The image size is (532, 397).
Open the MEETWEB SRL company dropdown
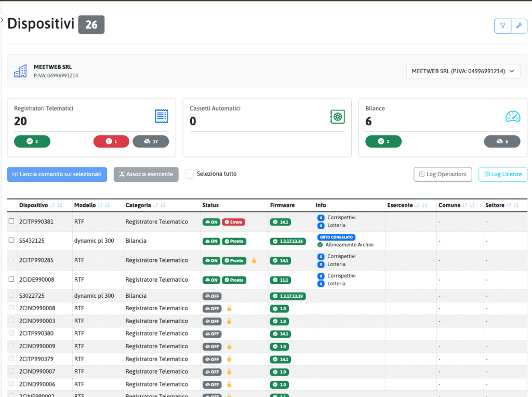coord(462,71)
